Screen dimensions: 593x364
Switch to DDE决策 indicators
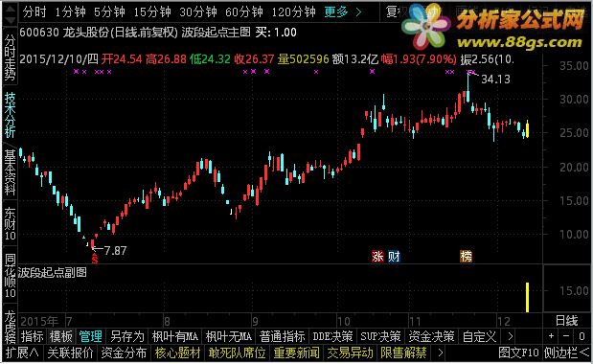332,336
